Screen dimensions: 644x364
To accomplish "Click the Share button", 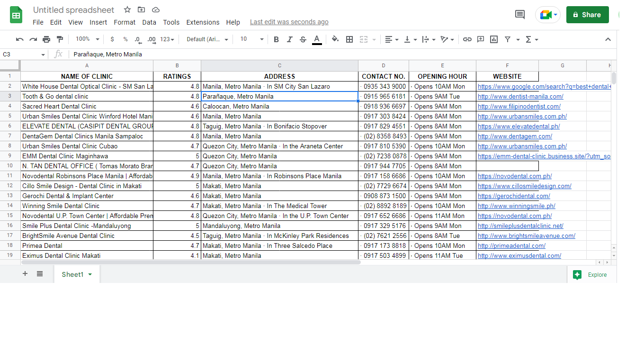I will point(588,15).
